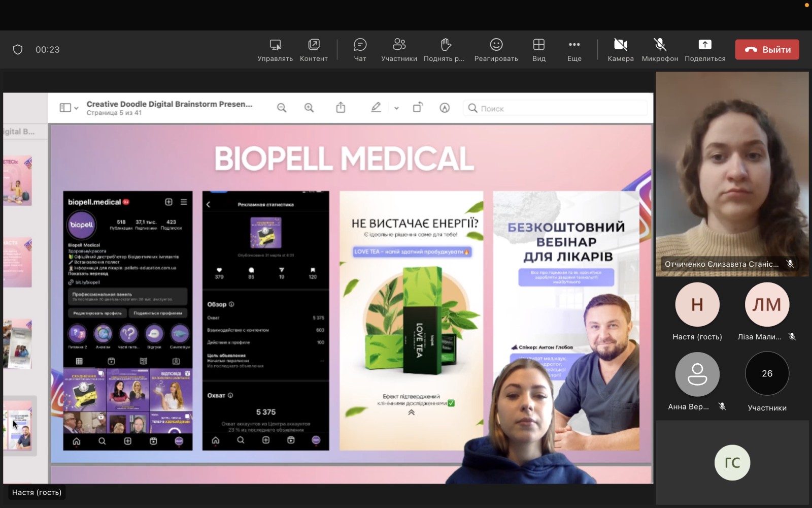This screenshot has height=508, width=812.
Task: Click the BIOPELL MEDICAL slide heading
Action: click(345, 158)
